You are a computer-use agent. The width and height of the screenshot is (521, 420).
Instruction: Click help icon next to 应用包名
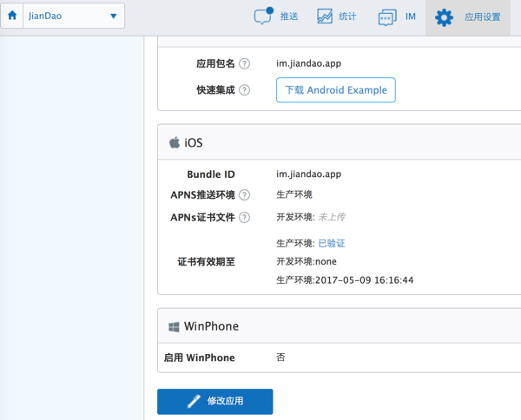tap(245, 63)
